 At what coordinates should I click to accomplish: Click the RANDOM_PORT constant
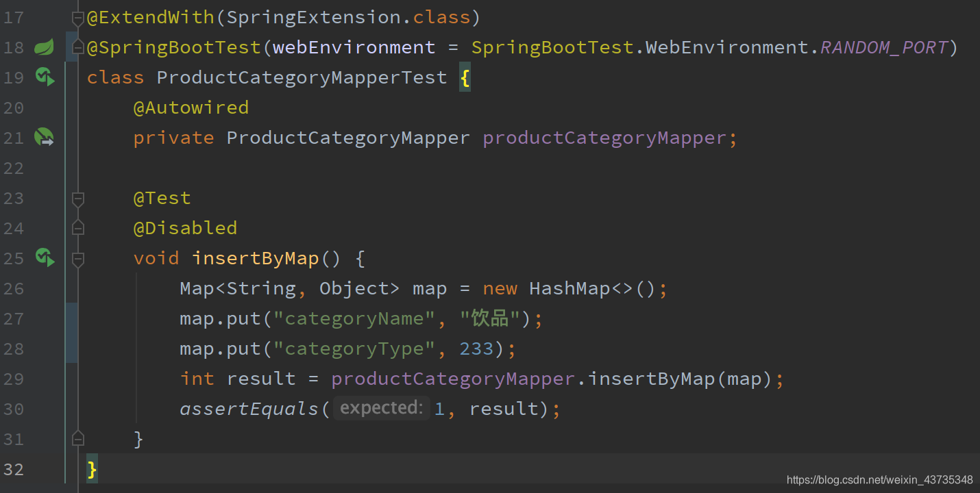point(884,47)
